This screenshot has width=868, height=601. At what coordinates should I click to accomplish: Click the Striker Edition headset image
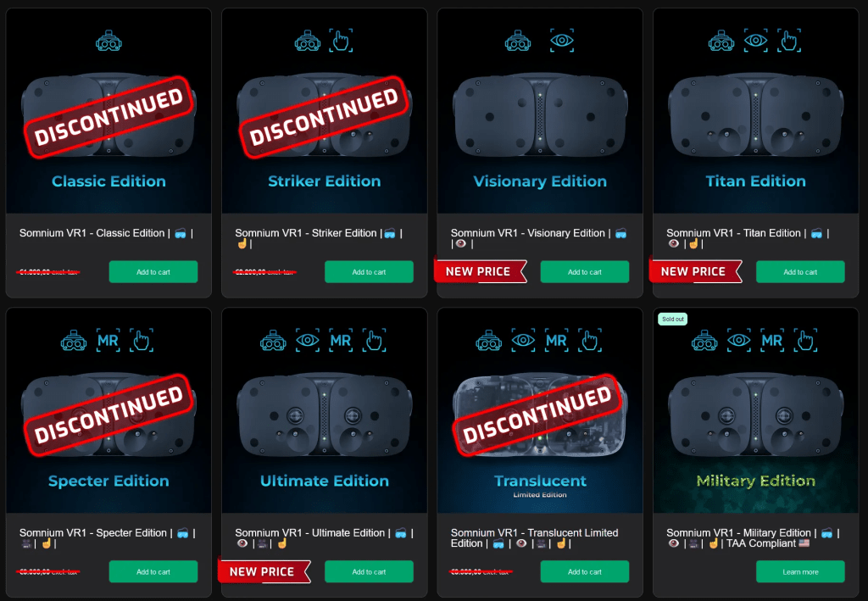point(325,115)
